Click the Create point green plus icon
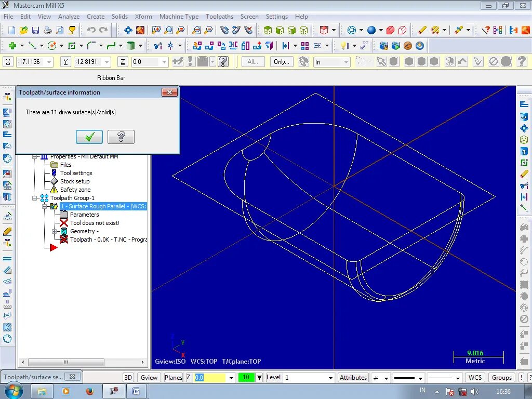The height and width of the screenshot is (399, 532). click(12, 46)
